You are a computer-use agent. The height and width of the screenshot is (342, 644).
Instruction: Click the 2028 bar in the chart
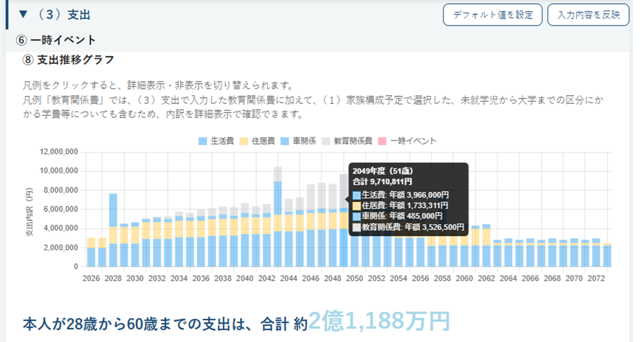coord(113,230)
